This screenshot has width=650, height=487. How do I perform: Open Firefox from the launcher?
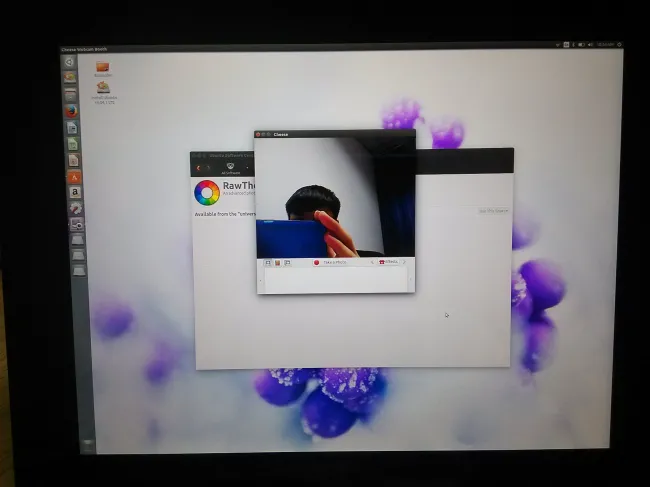click(71, 111)
